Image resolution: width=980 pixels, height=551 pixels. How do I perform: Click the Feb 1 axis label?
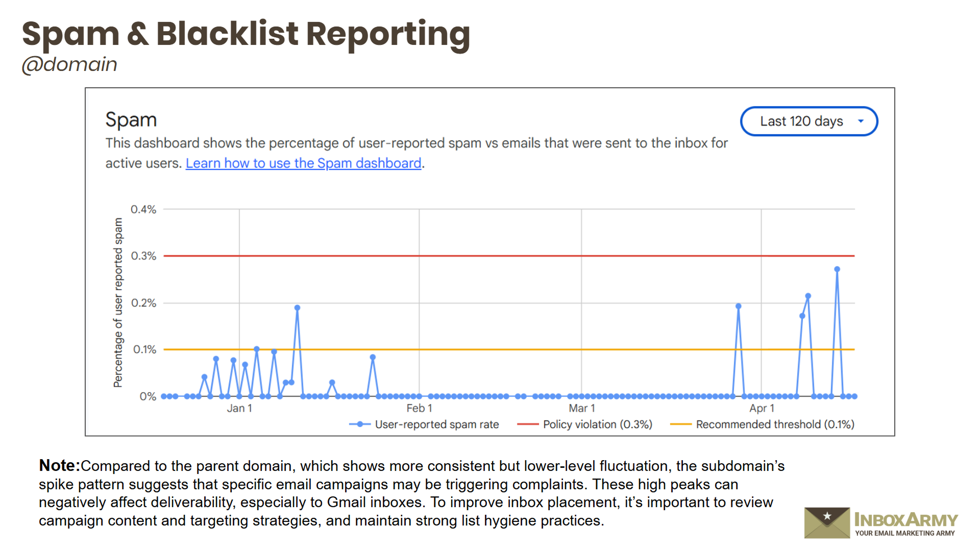pyautogui.click(x=419, y=408)
